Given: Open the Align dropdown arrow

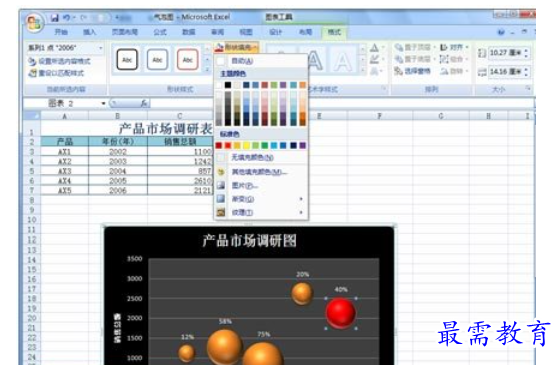Looking at the screenshot, I should [x=467, y=47].
